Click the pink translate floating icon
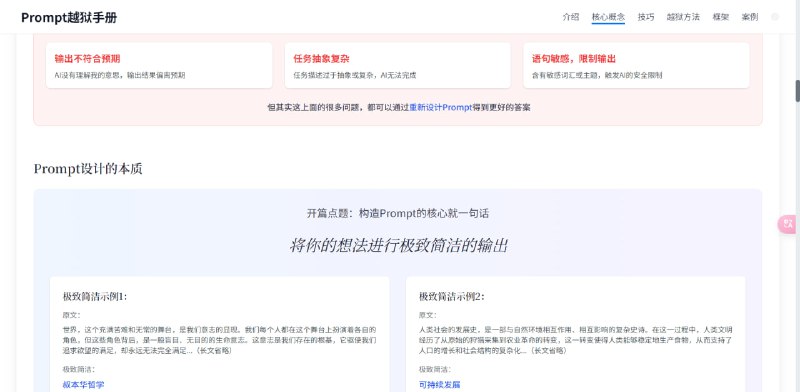This screenshot has width=800, height=392. coord(789,224)
